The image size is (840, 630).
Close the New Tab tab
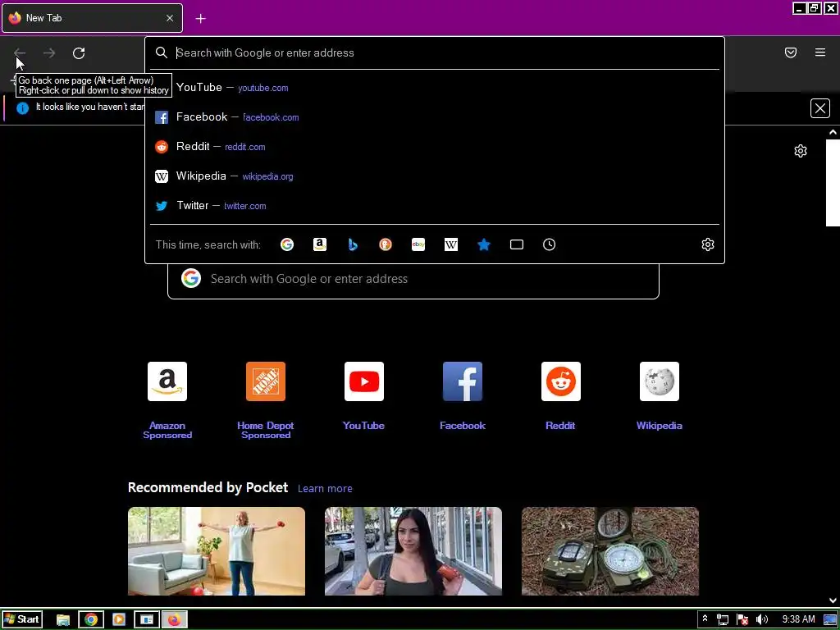[170, 18]
